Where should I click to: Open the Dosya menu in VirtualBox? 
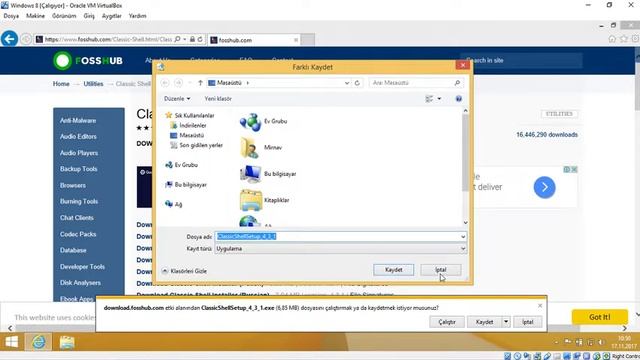11,16
